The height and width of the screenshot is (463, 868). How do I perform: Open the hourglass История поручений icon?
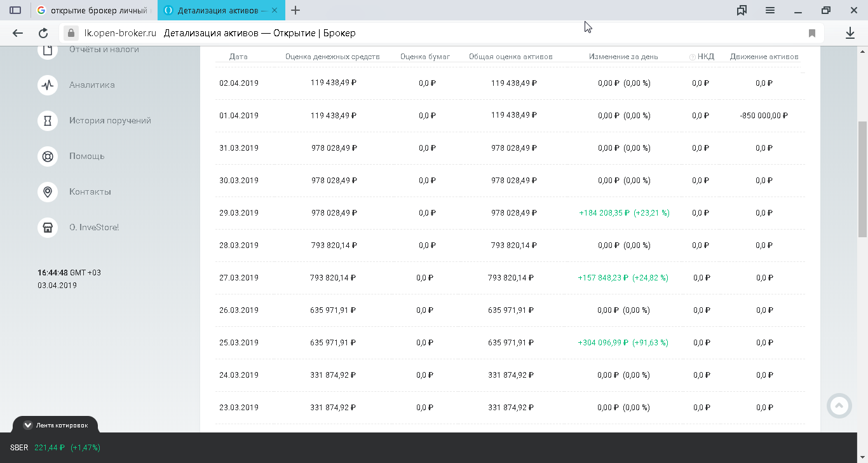click(x=48, y=120)
